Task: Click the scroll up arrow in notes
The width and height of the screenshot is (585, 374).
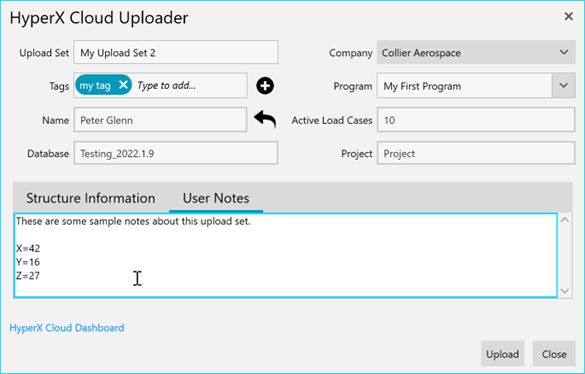Action: coord(565,220)
